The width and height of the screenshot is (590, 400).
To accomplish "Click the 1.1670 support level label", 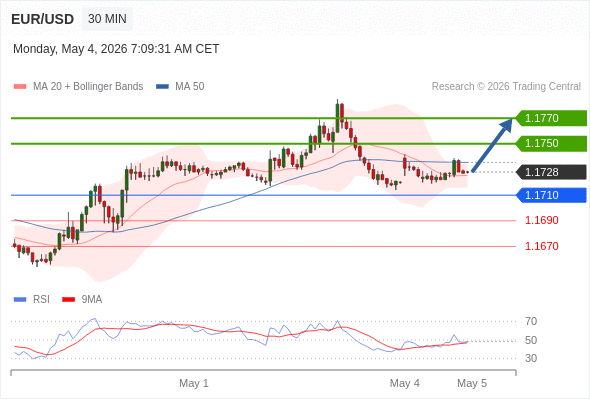I will [x=541, y=246].
